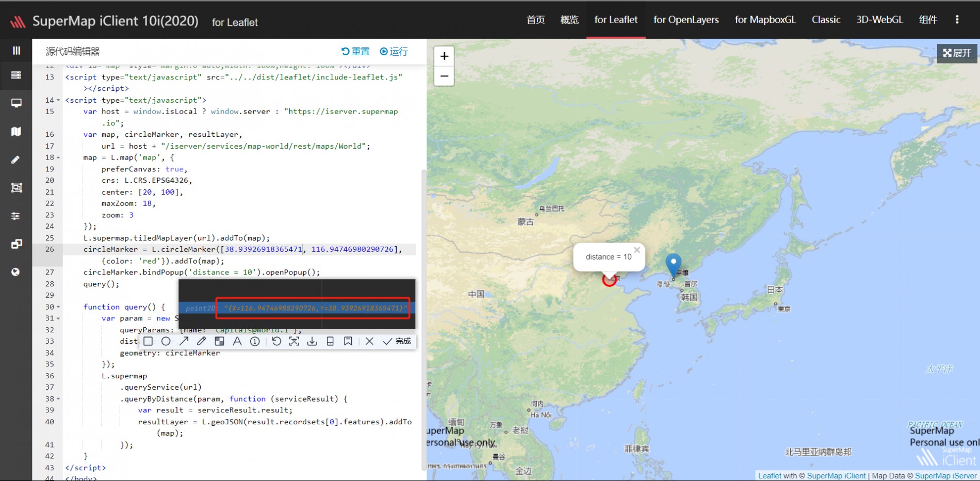The height and width of the screenshot is (481, 980).
Task: Select for Leaflet navigation tab
Action: pyautogui.click(x=616, y=20)
